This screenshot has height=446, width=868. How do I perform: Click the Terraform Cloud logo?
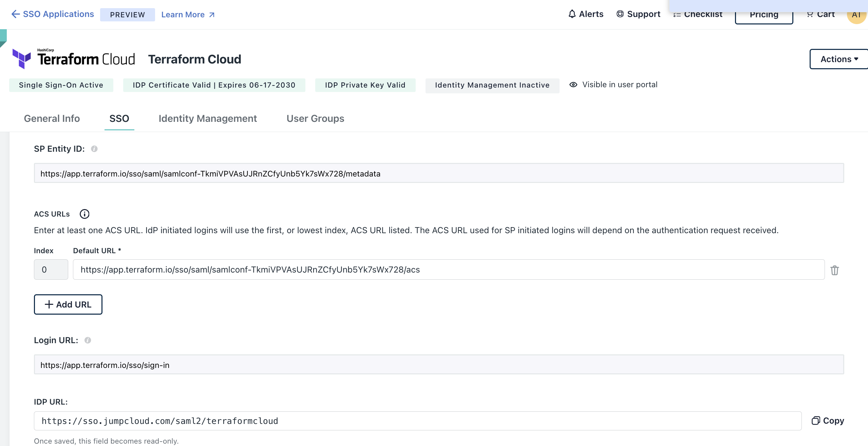click(x=74, y=59)
